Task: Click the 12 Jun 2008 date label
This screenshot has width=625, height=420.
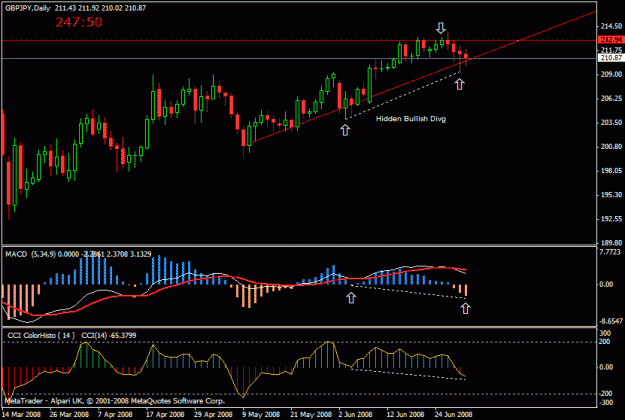Action: [x=405, y=414]
